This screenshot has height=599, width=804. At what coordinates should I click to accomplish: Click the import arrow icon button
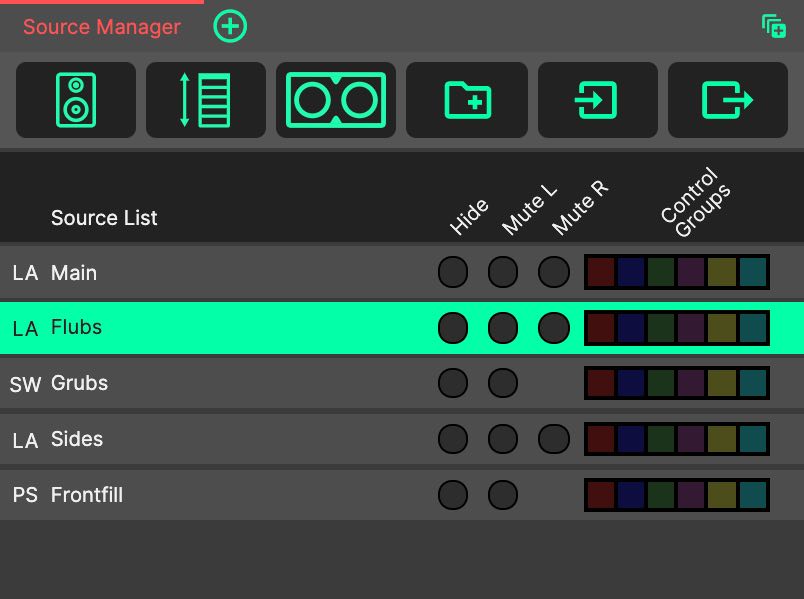(598, 100)
